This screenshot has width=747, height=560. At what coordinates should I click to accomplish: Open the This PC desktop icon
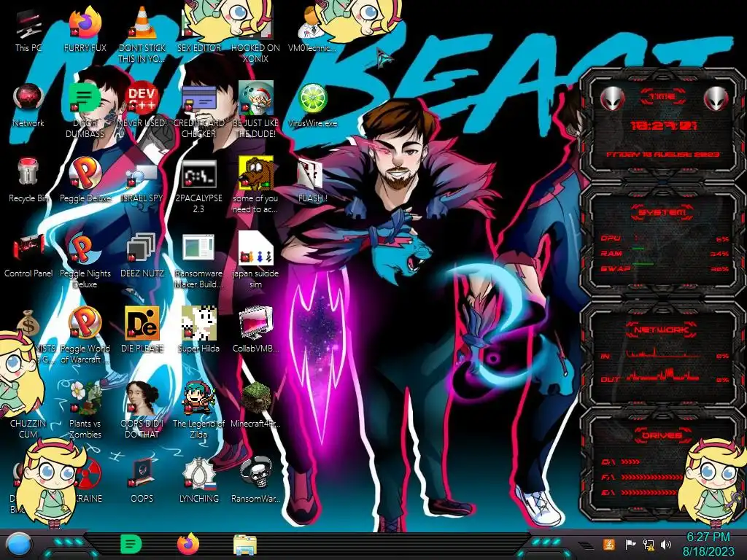[28, 29]
